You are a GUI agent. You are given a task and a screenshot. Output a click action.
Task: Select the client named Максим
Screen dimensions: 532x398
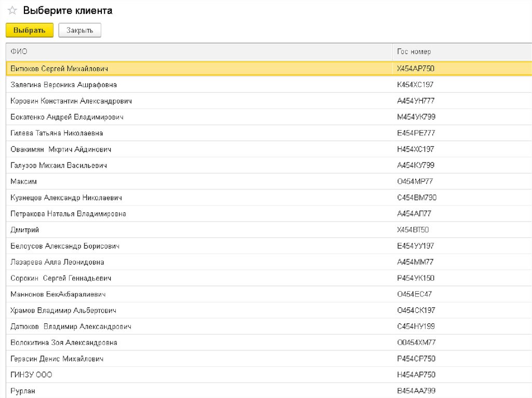[x=24, y=182]
